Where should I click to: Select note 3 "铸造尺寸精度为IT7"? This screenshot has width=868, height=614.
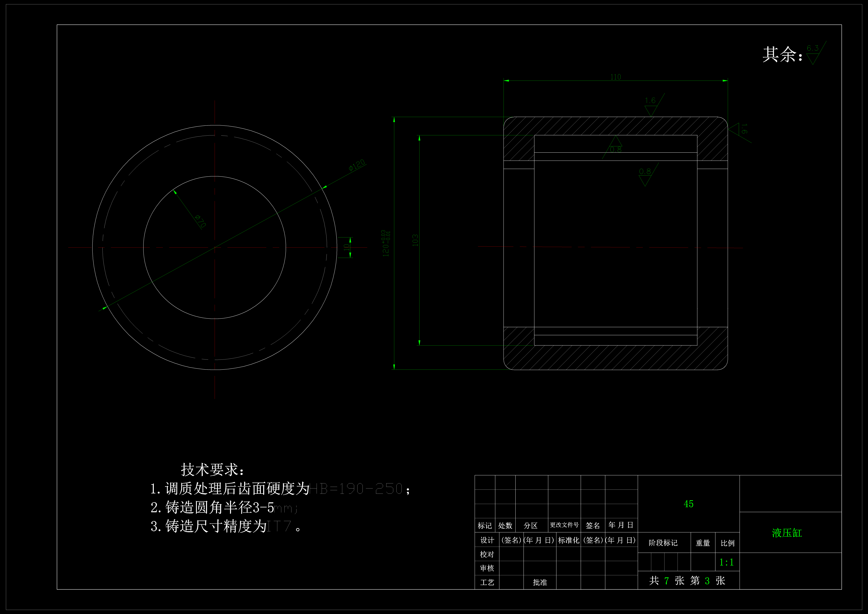pyautogui.click(x=226, y=526)
